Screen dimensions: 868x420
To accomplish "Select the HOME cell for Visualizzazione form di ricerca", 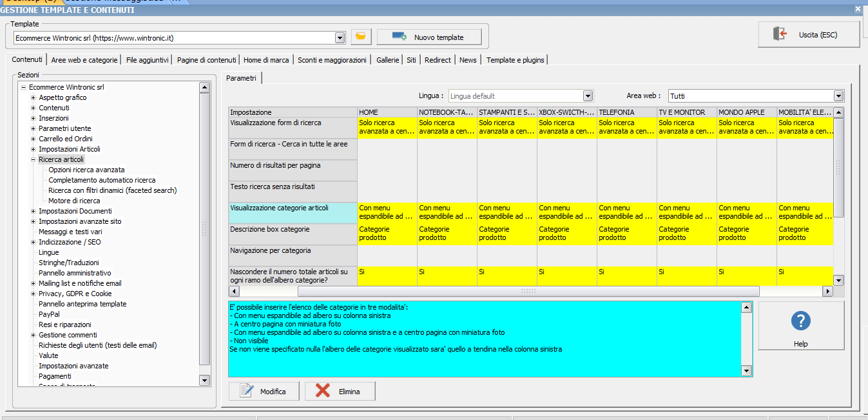I will (x=387, y=128).
